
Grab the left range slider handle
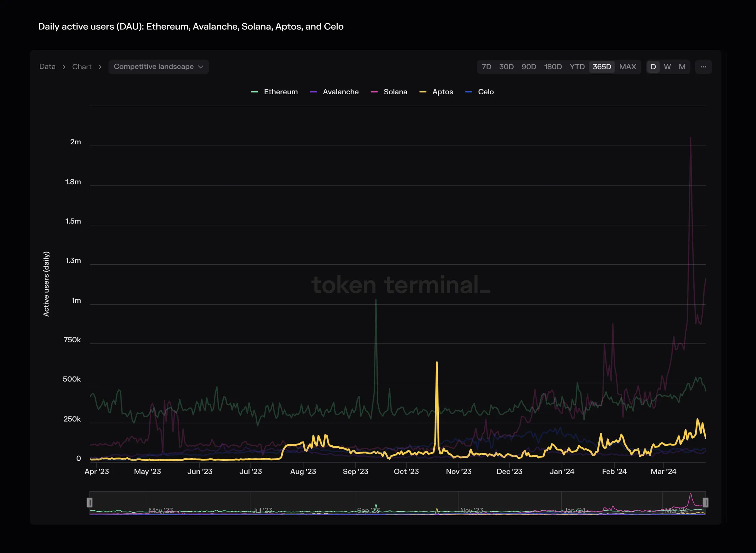point(89,503)
